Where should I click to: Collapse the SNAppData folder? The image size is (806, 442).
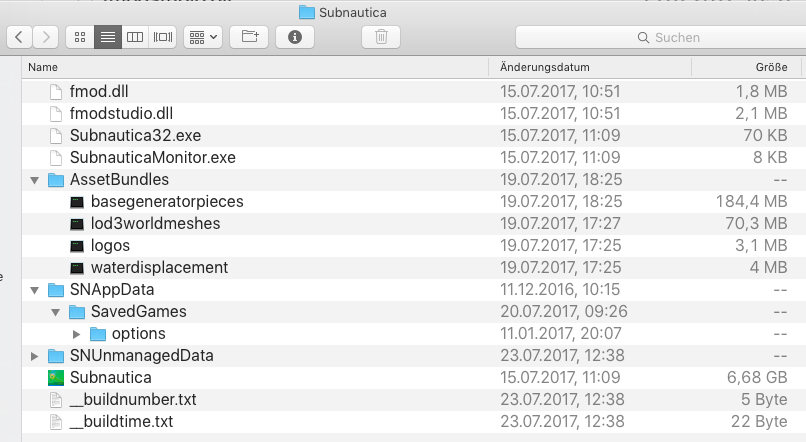[x=34, y=290]
